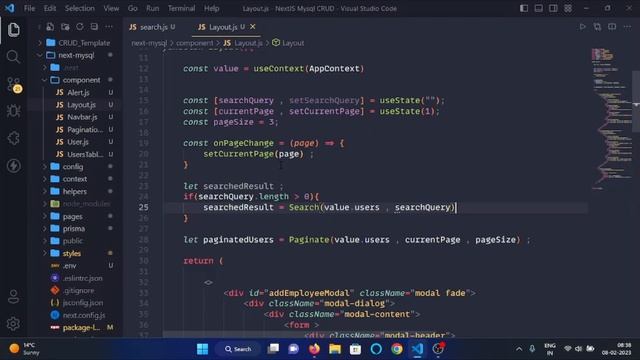Click the code minimap overview
Viewport: 640px width, 360px height.
click(611, 120)
